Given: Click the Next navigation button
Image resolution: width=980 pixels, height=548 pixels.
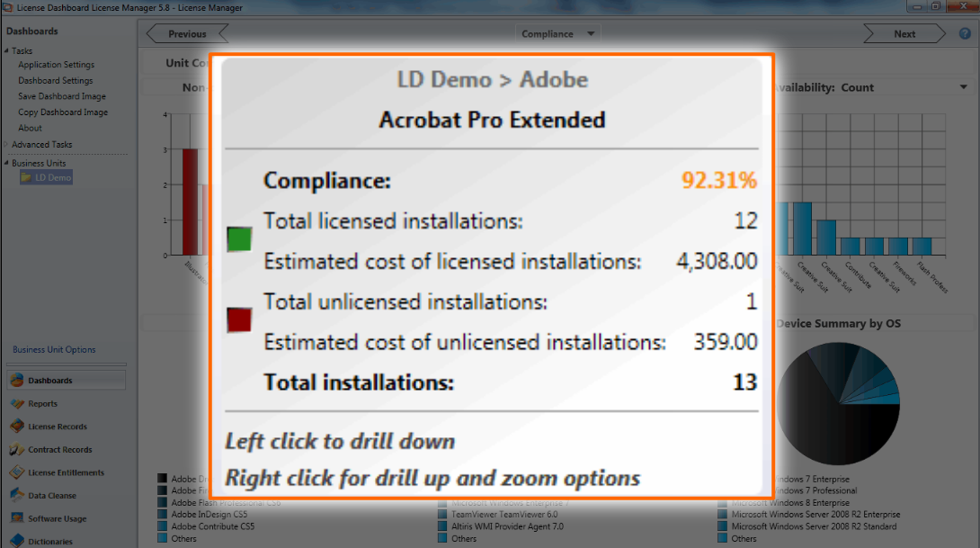Looking at the screenshot, I should pyautogui.click(x=904, y=34).
